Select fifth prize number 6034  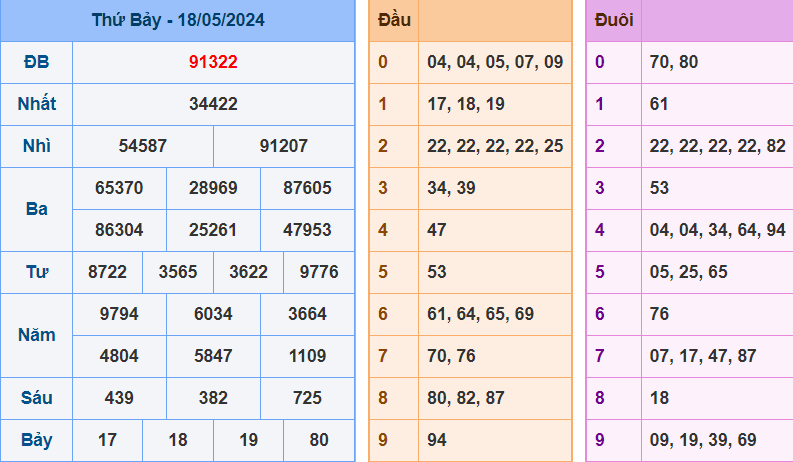tap(213, 314)
